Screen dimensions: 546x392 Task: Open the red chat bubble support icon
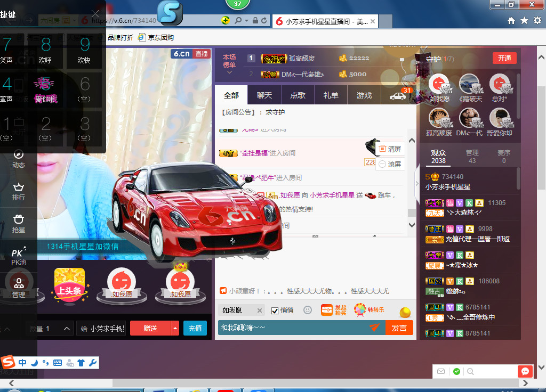click(525, 371)
